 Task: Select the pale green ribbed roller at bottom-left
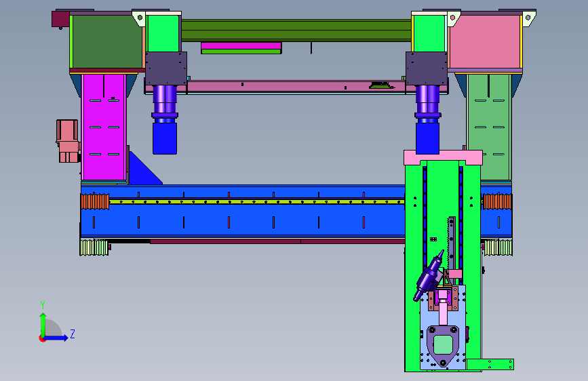[94, 248]
